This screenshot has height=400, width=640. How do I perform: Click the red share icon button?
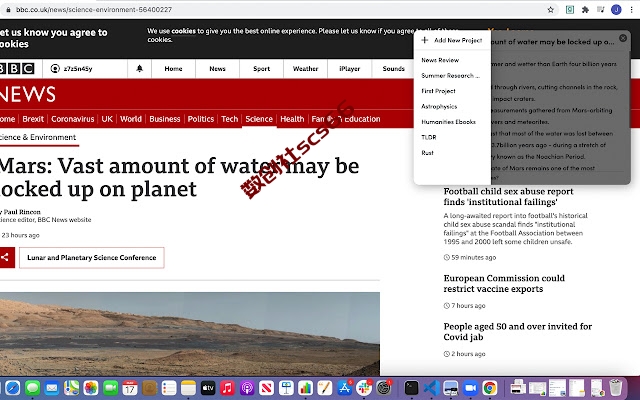pos(7,258)
